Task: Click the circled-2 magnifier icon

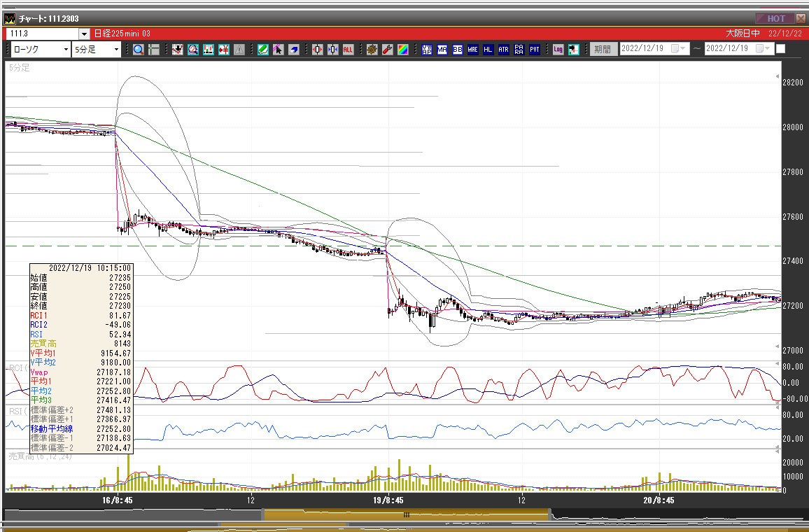Action: coord(193,50)
